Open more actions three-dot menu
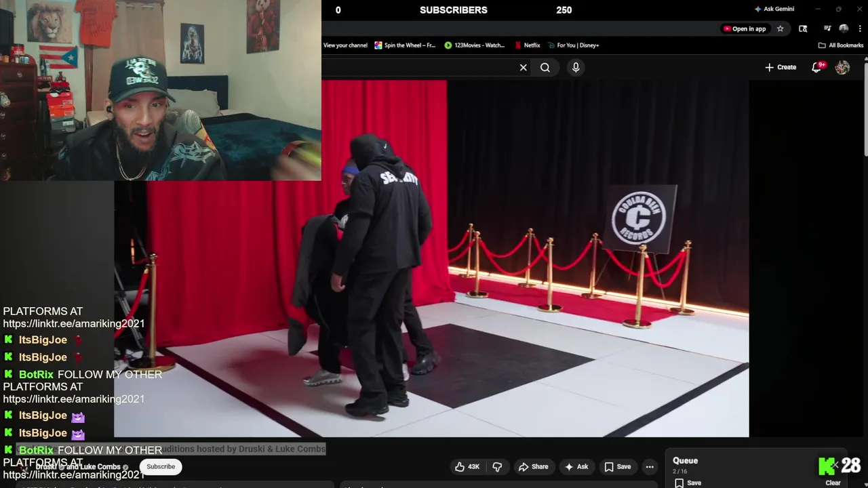 click(650, 466)
